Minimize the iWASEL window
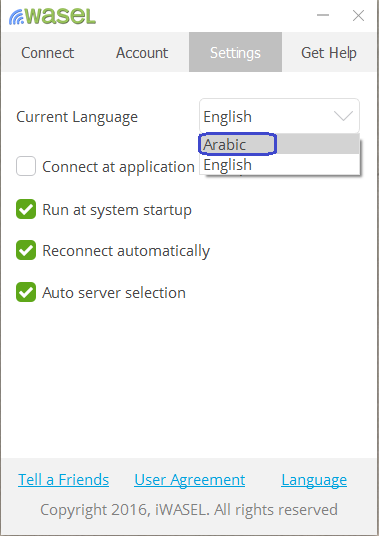Image resolution: width=379 pixels, height=536 pixels. click(x=323, y=15)
